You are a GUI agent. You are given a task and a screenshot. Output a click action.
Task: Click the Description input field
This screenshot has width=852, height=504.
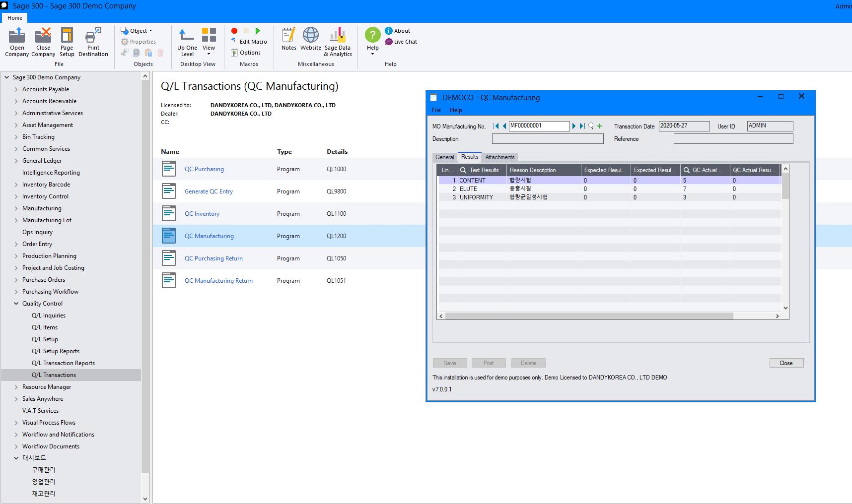tap(548, 139)
